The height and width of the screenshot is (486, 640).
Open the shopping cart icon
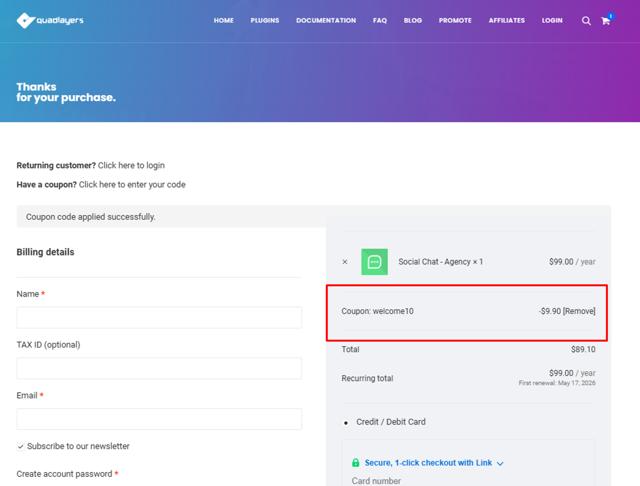(x=605, y=20)
